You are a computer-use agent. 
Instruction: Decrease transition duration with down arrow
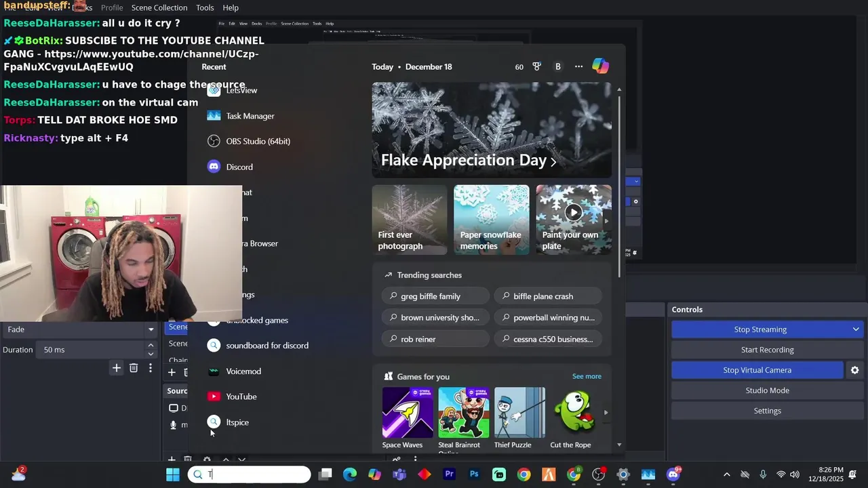151,354
